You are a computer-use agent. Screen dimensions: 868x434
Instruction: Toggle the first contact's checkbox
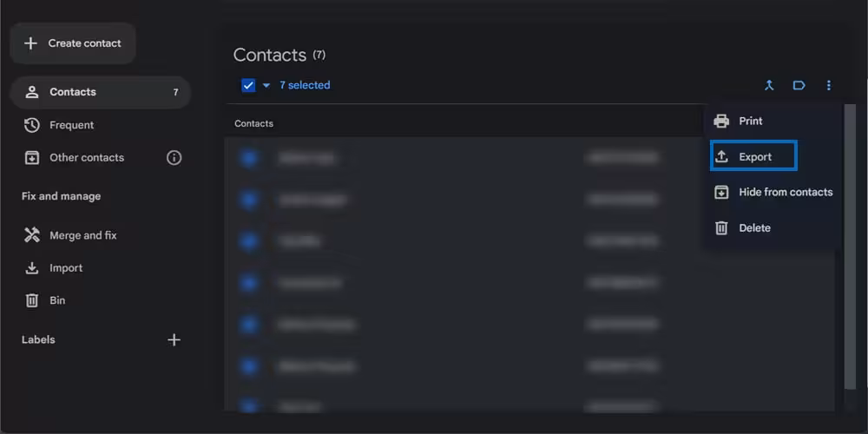coord(249,158)
